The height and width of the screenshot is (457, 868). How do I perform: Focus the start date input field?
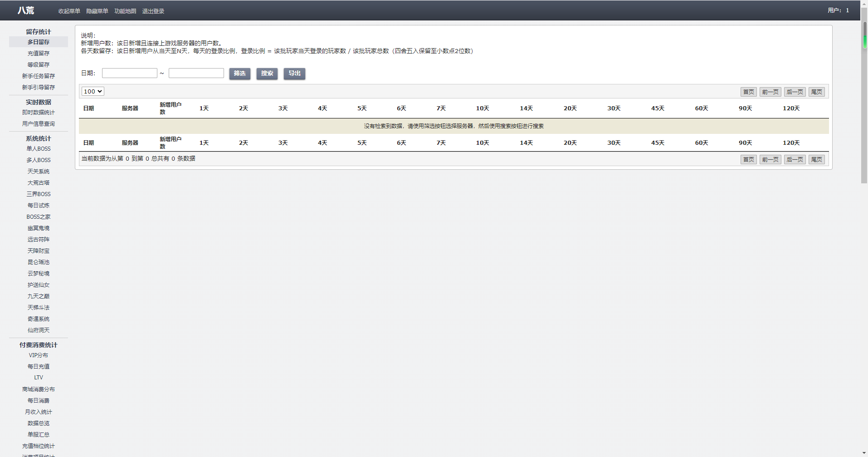130,73
